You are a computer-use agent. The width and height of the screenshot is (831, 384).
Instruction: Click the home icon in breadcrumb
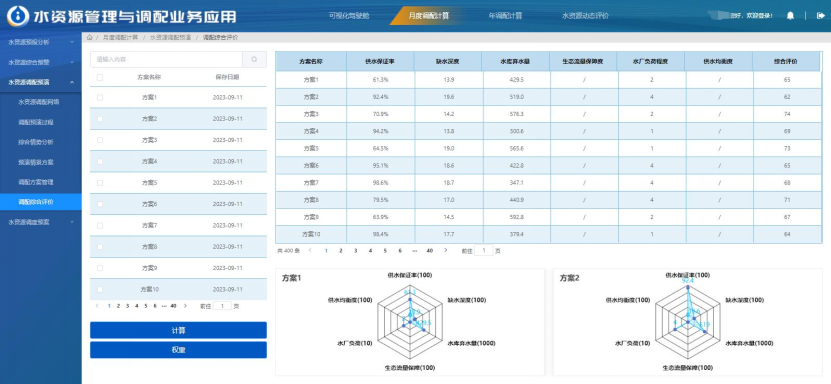(90, 38)
